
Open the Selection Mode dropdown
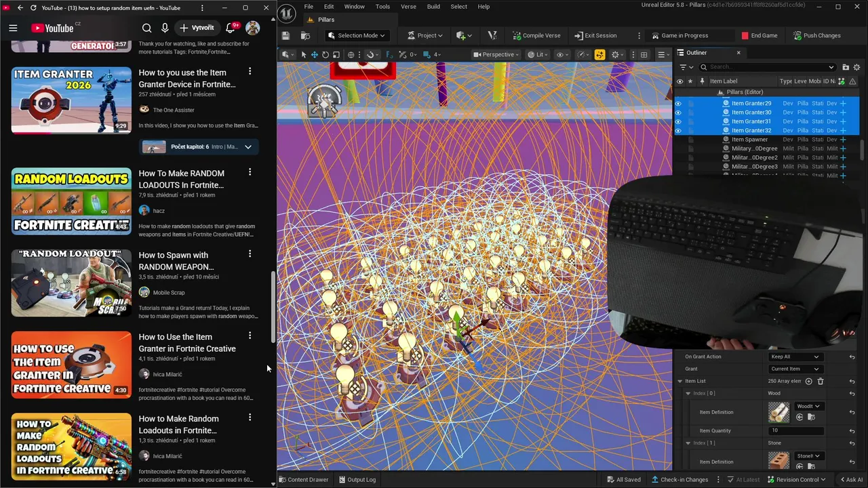coord(356,35)
